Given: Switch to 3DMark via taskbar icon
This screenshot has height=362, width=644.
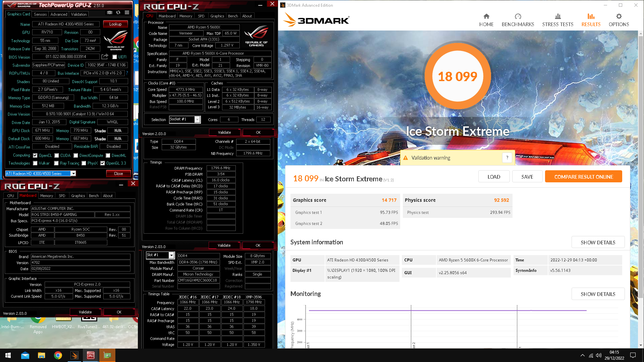Looking at the screenshot, I should tap(74, 355).
